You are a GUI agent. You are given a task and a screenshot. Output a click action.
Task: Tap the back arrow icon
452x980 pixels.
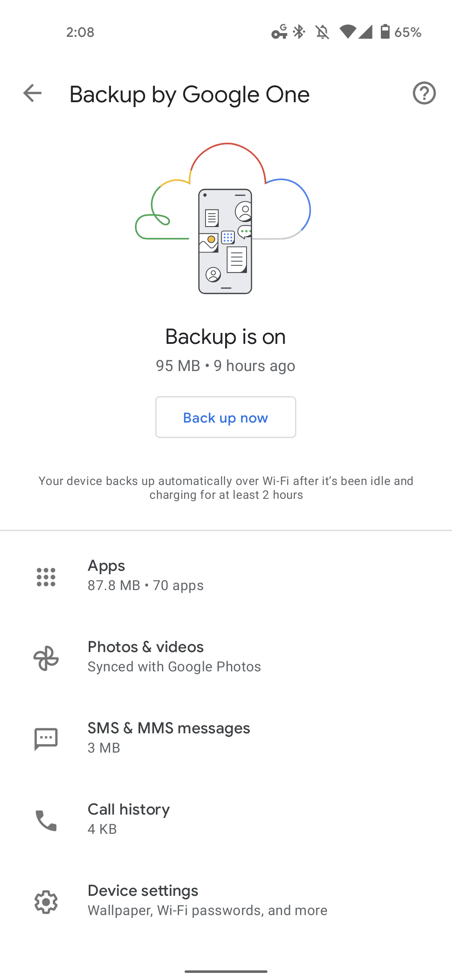click(x=32, y=93)
